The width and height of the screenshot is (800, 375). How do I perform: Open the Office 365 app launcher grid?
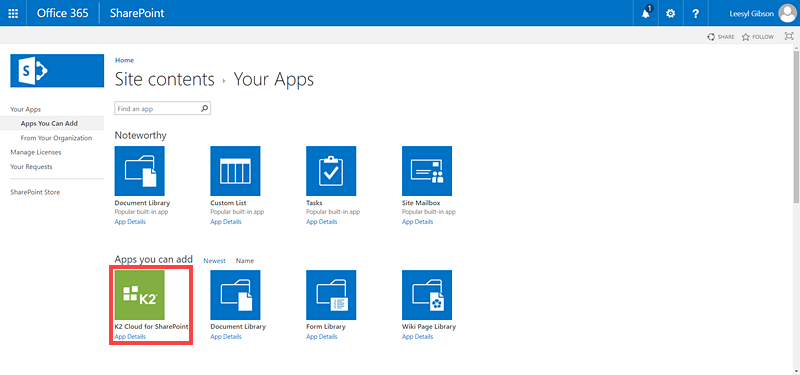click(x=13, y=13)
